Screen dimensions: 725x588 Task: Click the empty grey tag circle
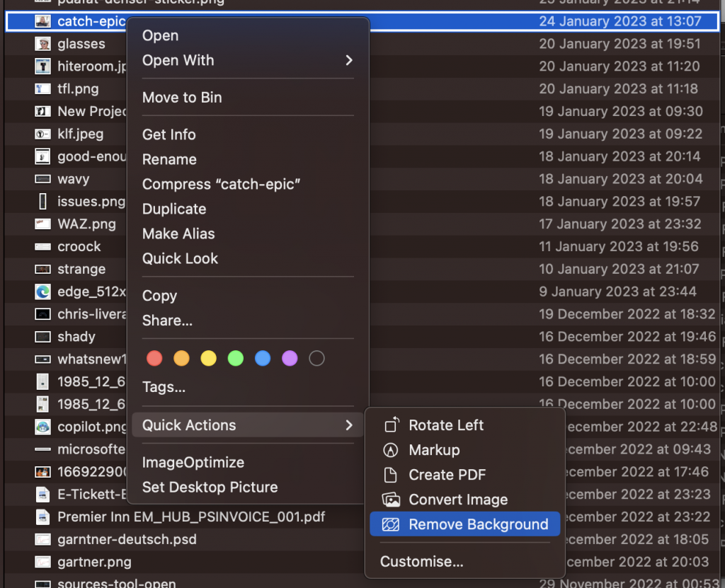(316, 358)
